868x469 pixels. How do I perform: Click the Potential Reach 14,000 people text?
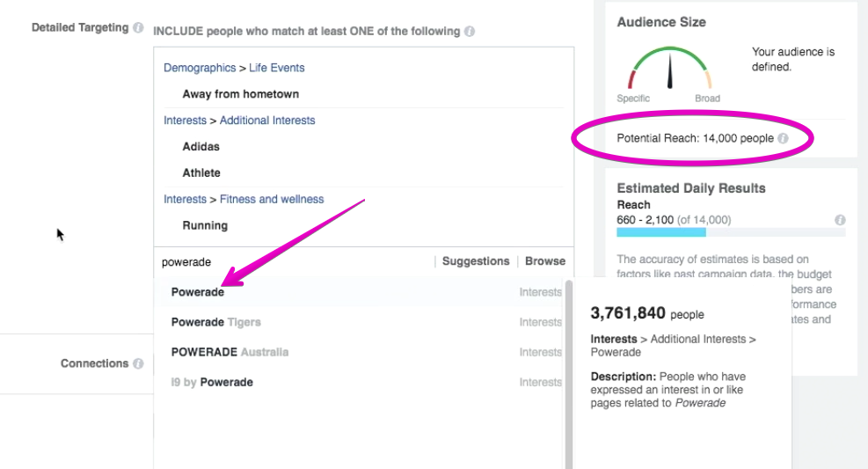(x=696, y=138)
